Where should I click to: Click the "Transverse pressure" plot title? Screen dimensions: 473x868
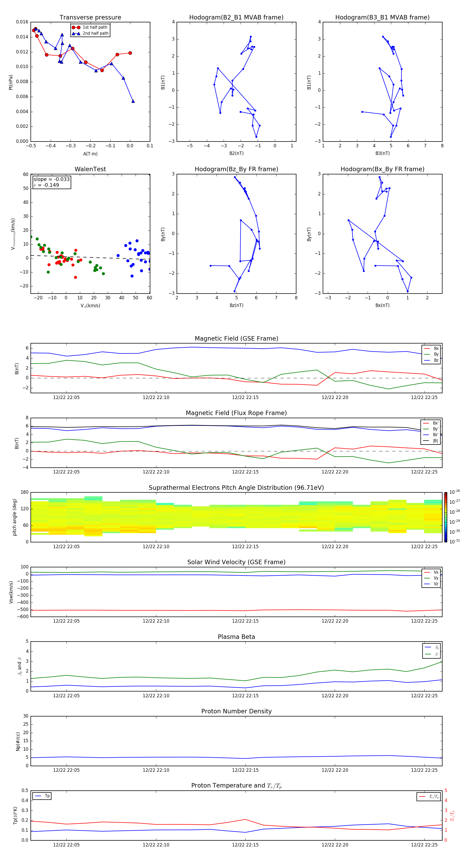pyautogui.click(x=90, y=18)
